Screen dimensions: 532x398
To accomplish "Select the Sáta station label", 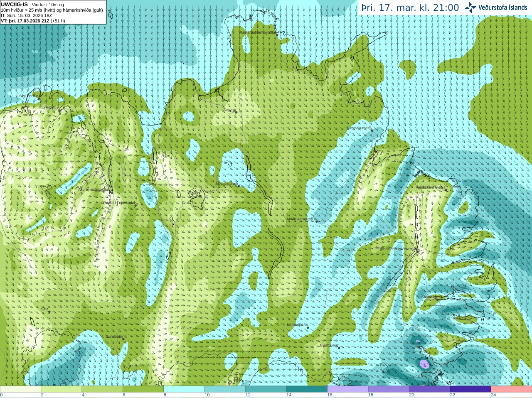I will [x=44, y=309].
